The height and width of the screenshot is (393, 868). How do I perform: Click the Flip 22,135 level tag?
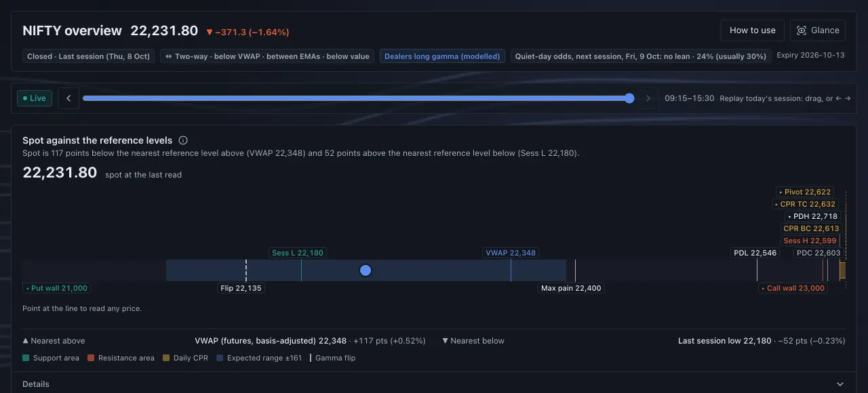pyautogui.click(x=241, y=288)
